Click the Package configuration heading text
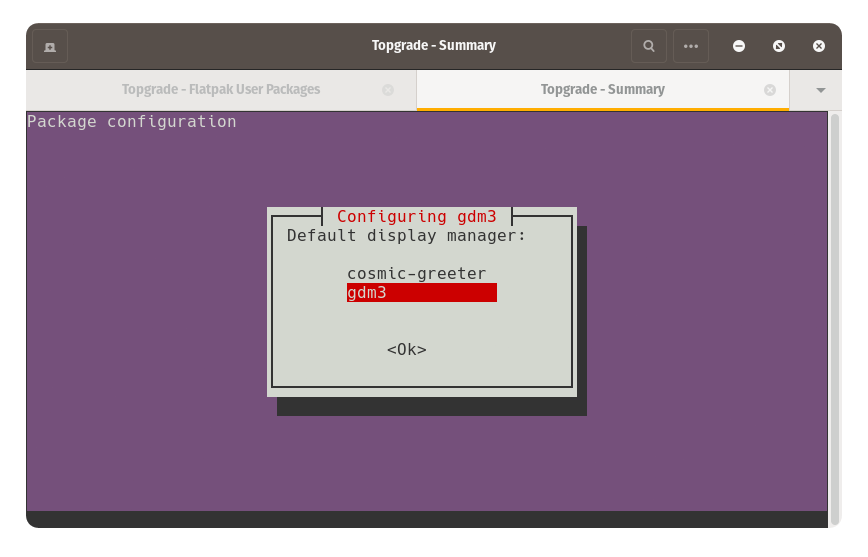Screen dimensions: 868x557 point(132,122)
